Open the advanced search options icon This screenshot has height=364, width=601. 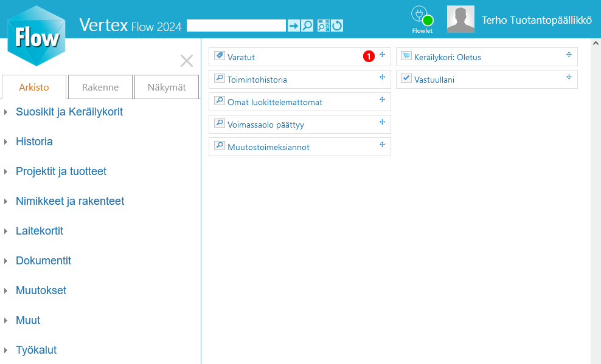click(324, 26)
